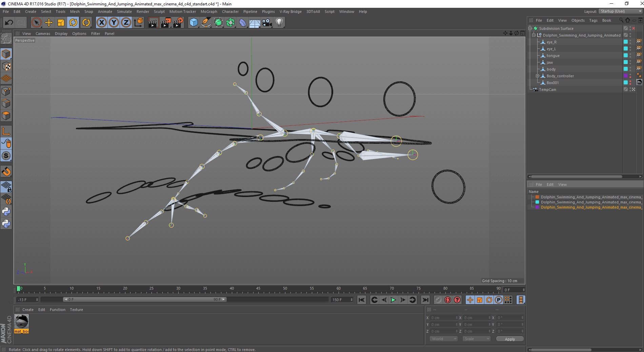The height and width of the screenshot is (352, 644).
Task: Open Edit Render Settings icon
Action: (178, 22)
